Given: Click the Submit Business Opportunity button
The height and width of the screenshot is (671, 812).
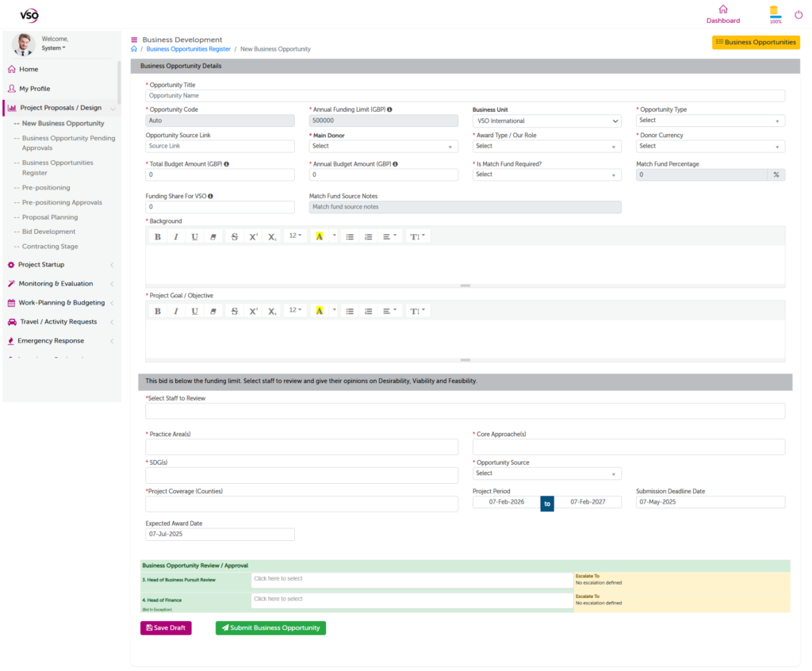Looking at the screenshot, I should (x=270, y=628).
